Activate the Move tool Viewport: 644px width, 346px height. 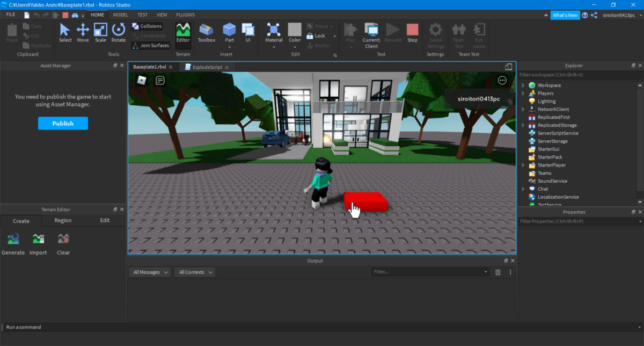click(83, 32)
